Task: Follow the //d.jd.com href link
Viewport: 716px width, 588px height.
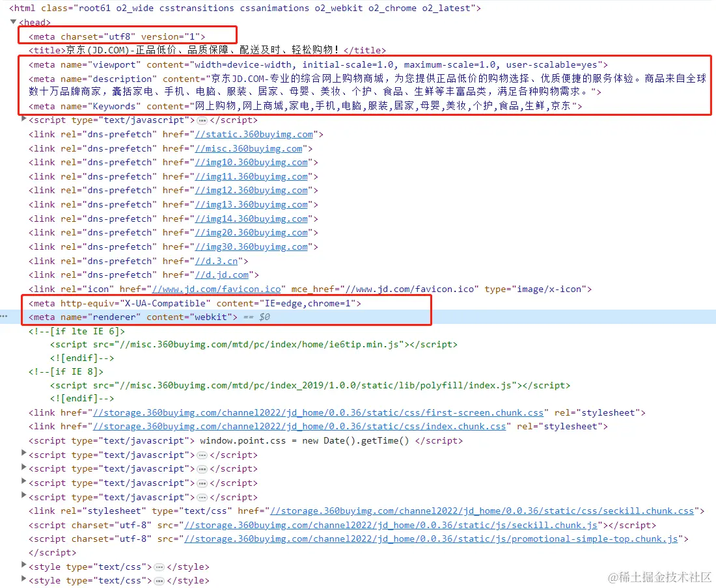Action: [222, 275]
